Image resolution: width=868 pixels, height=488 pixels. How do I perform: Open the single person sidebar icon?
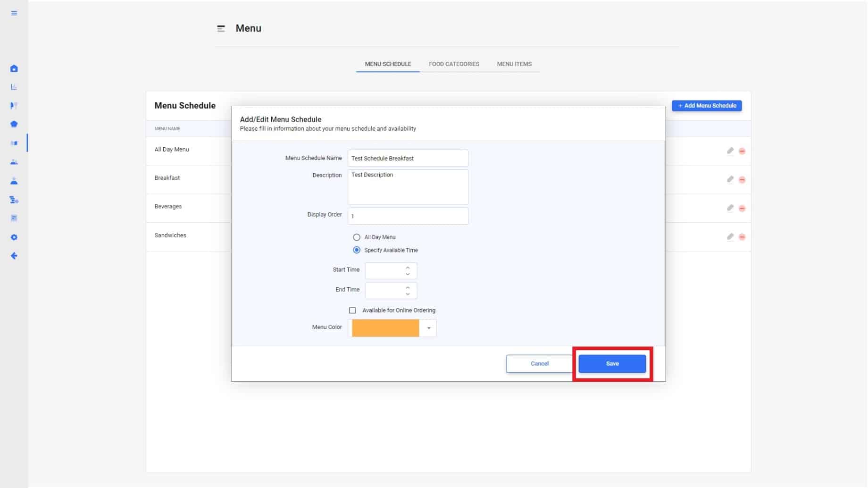[x=14, y=181]
